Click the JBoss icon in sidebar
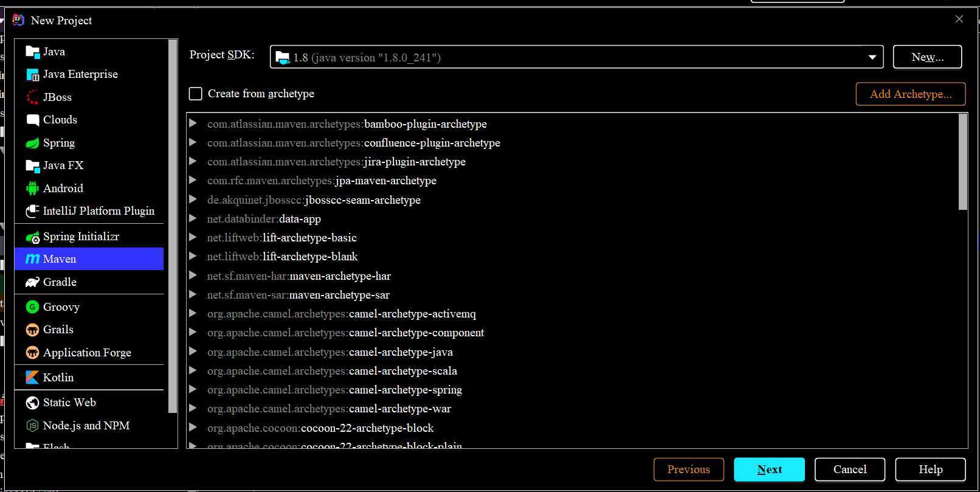The height and width of the screenshot is (492, 980). click(x=33, y=97)
